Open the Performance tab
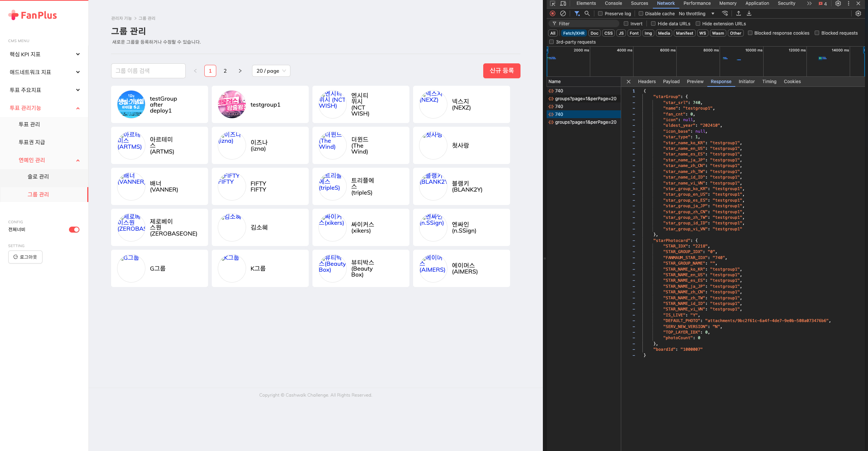The width and height of the screenshot is (868, 451). pos(697,3)
